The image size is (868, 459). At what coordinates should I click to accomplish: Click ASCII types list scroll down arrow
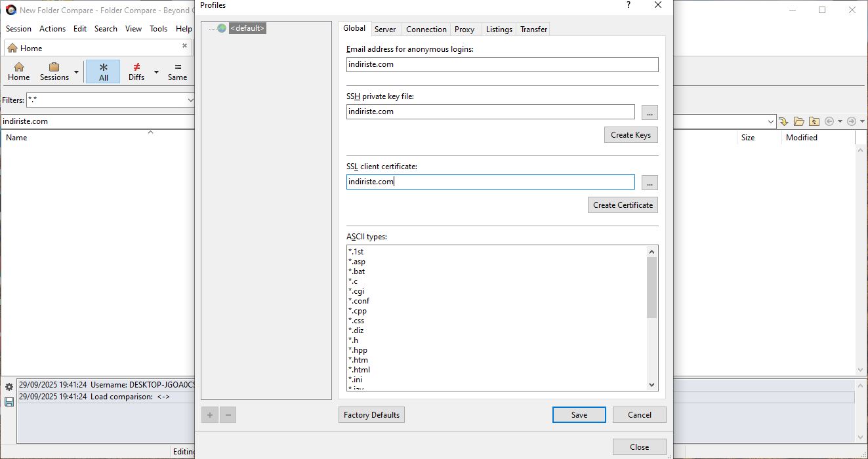click(651, 385)
